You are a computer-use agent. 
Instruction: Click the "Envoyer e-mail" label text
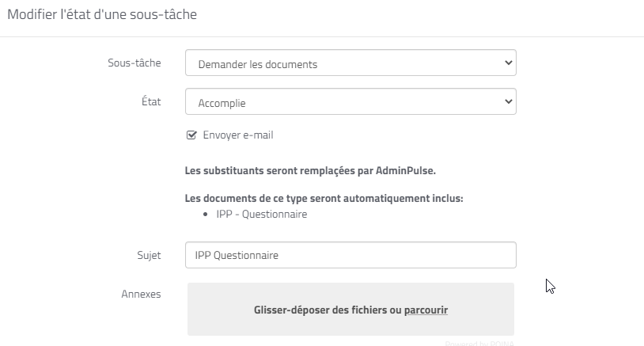coord(237,135)
